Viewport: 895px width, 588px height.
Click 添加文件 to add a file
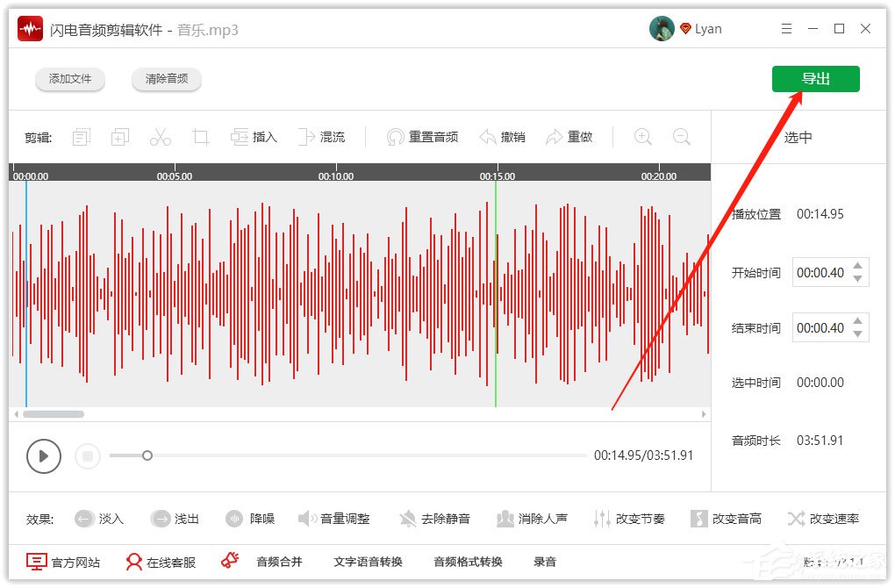(x=70, y=78)
